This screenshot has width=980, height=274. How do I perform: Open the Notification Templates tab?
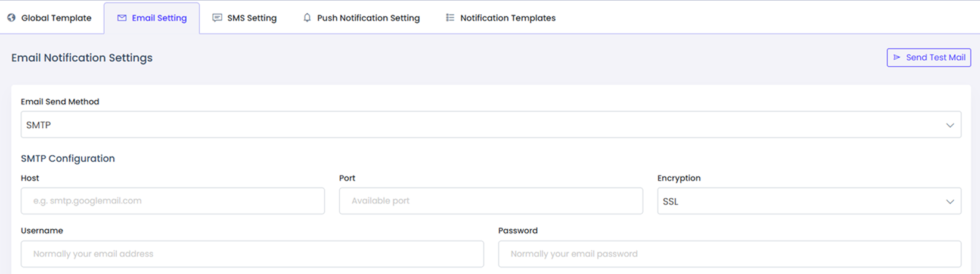[507, 18]
